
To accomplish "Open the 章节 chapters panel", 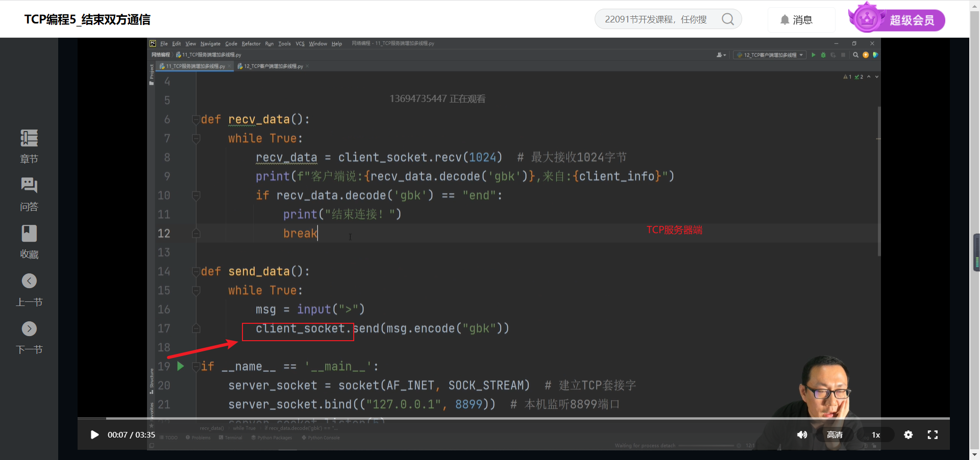I will coord(29,146).
